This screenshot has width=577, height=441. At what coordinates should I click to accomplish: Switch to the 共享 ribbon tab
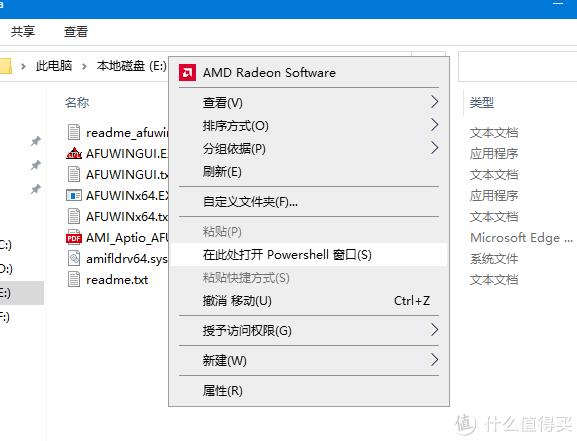click(x=23, y=32)
